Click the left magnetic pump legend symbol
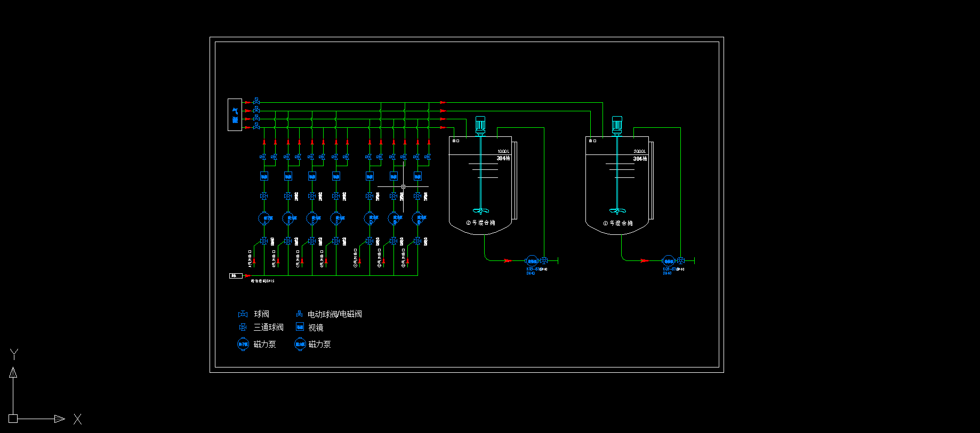The image size is (980, 433). click(243, 345)
